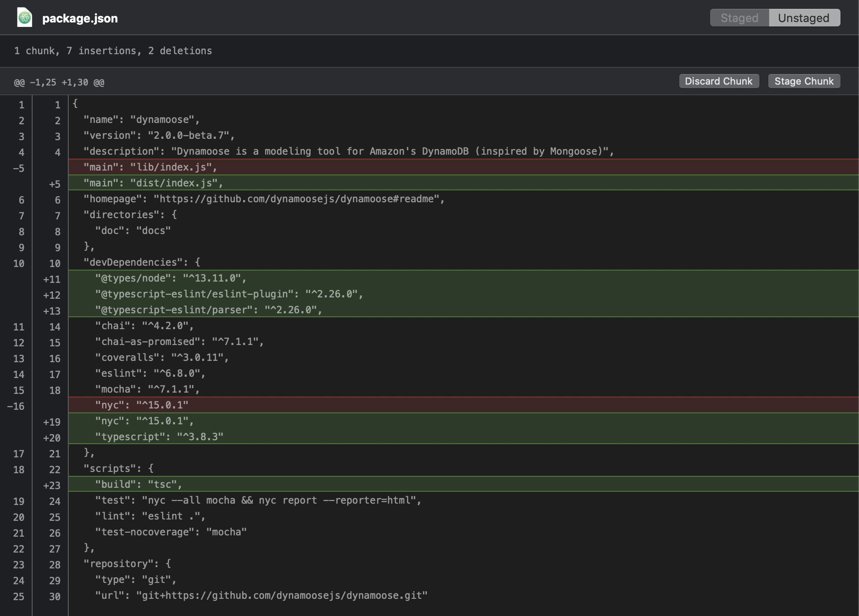Click the added main dist/index.js line

click(152, 182)
